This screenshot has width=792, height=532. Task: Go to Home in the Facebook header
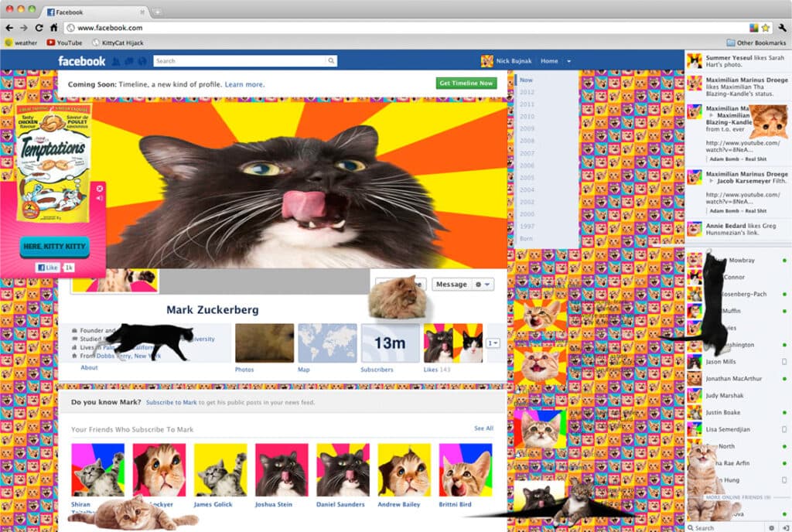(549, 61)
